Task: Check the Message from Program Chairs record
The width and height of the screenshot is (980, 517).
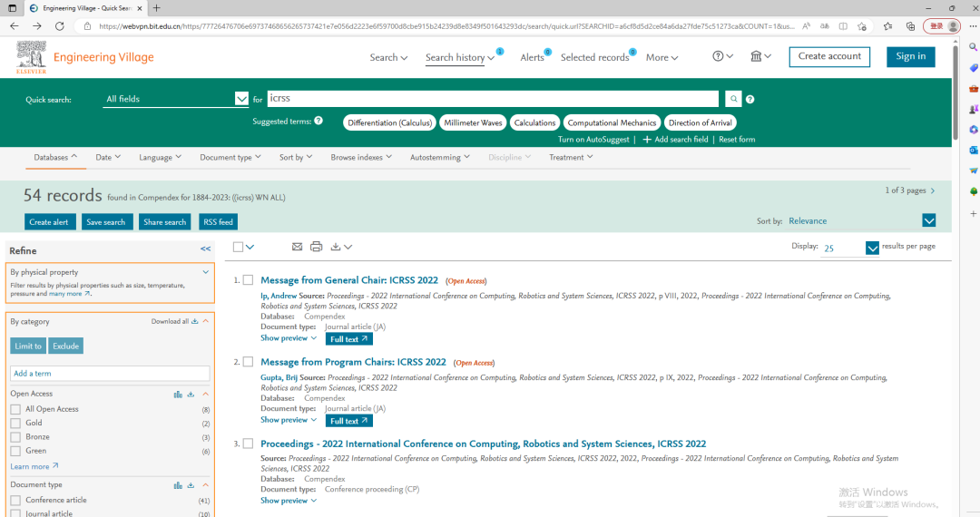Action: pyautogui.click(x=248, y=362)
